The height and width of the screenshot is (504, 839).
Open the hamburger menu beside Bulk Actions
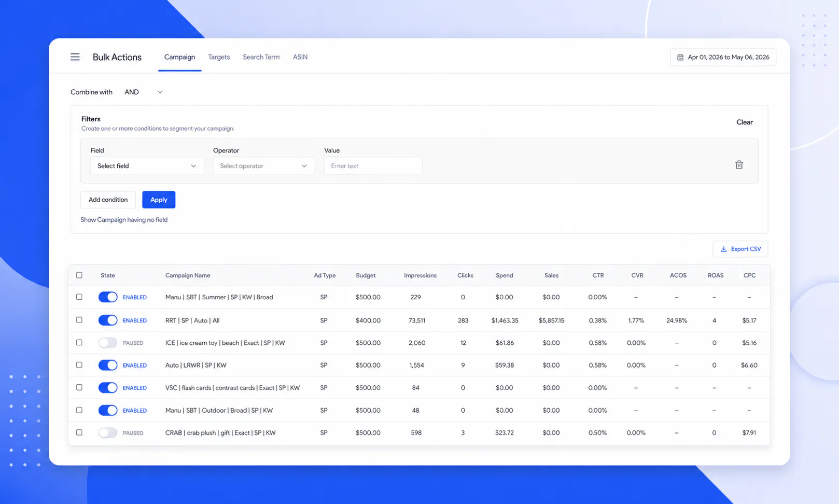(x=75, y=57)
